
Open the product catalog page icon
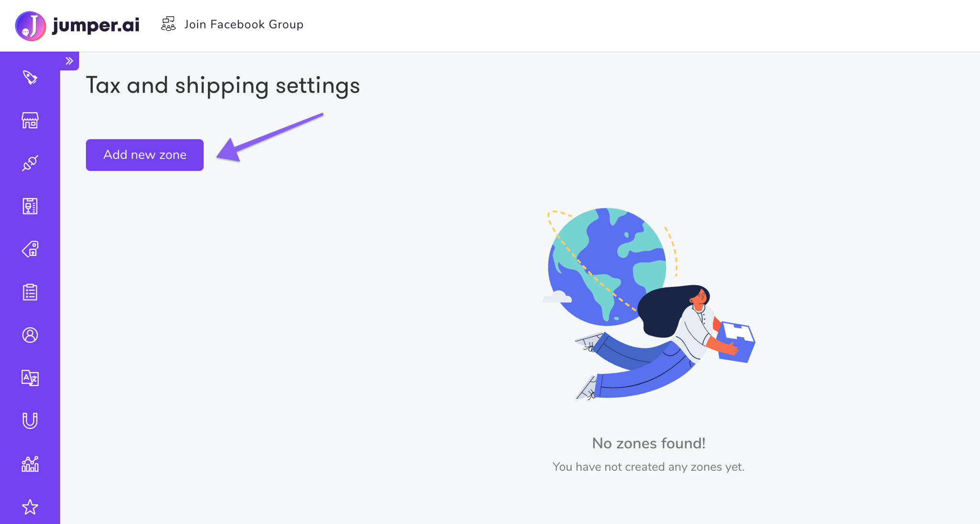point(30,206)
